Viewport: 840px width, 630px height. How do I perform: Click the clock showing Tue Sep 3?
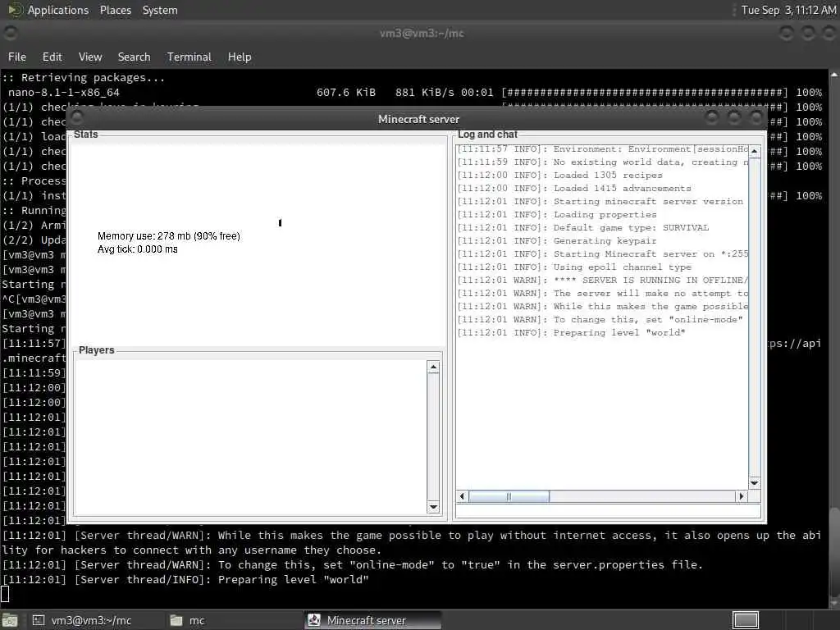pos(788,10)
